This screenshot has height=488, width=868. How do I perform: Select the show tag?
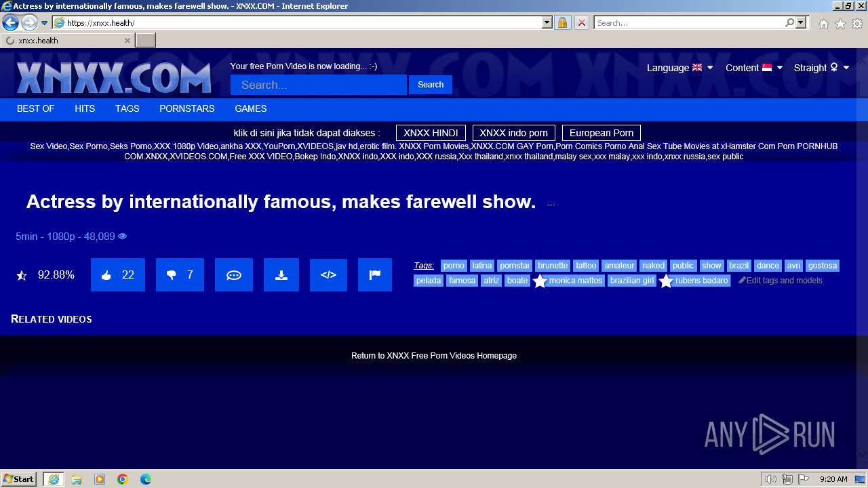711,266
